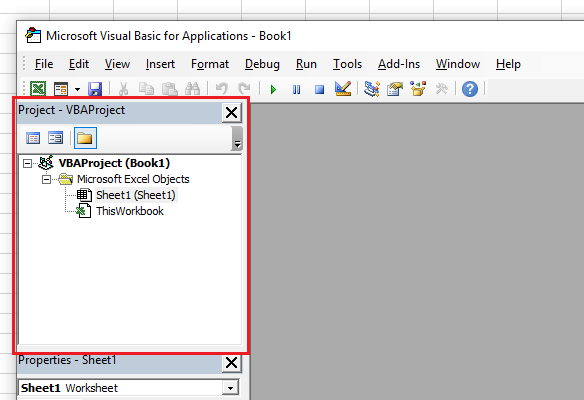Toggle Design Mode ruler icon
The image size is (584, 400).
343,89
